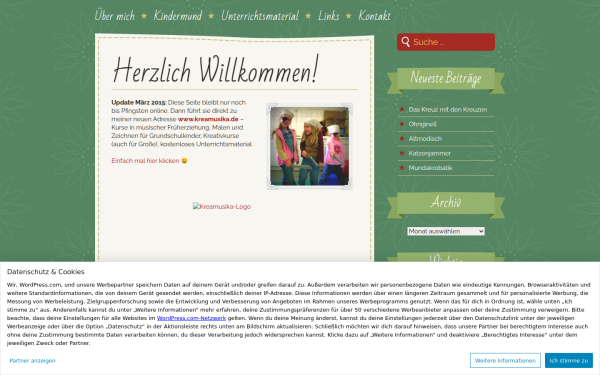The height and width of the screenshot is (375, 600).
Task: Click the Archiv ribbon heading
Action: pyautogui.click(x=446, y=202)
